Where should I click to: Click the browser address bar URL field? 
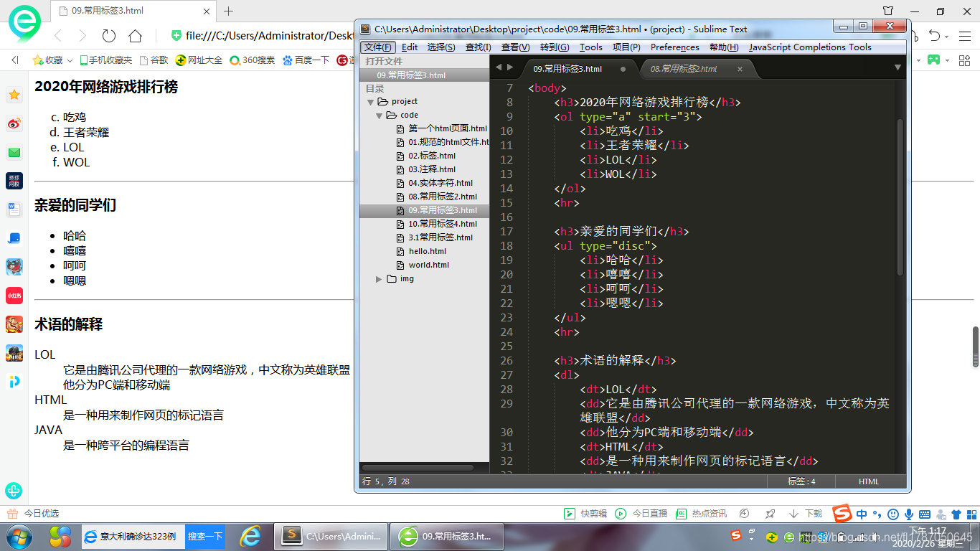point(270,36)
